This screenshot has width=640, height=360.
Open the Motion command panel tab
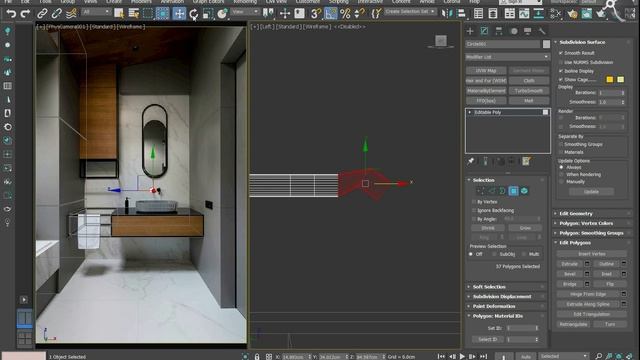pos(514,31)
